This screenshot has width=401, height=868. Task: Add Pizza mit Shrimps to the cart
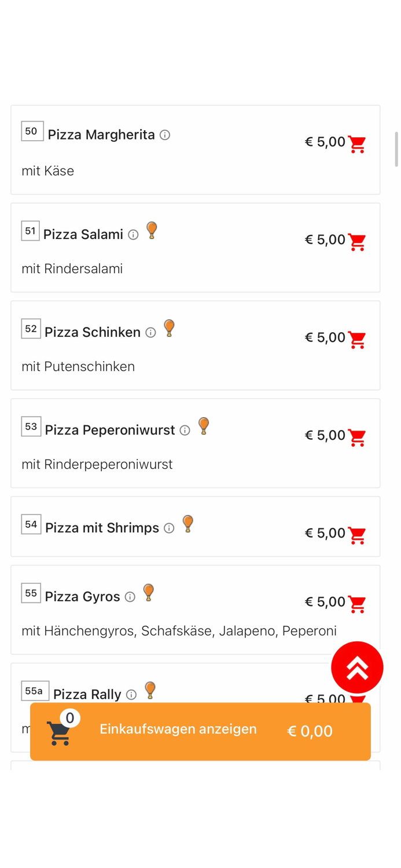click(357, 536)
